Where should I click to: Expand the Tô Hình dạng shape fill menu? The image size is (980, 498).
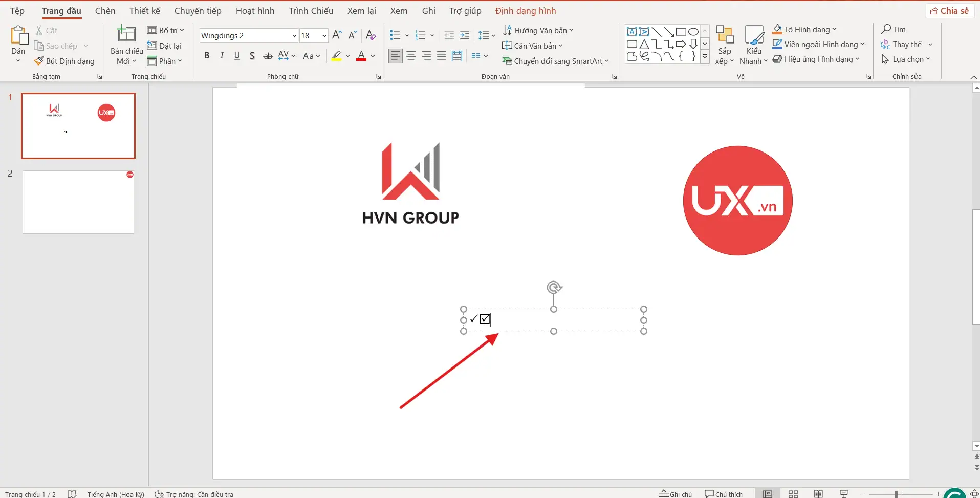(x=804, y=29)
